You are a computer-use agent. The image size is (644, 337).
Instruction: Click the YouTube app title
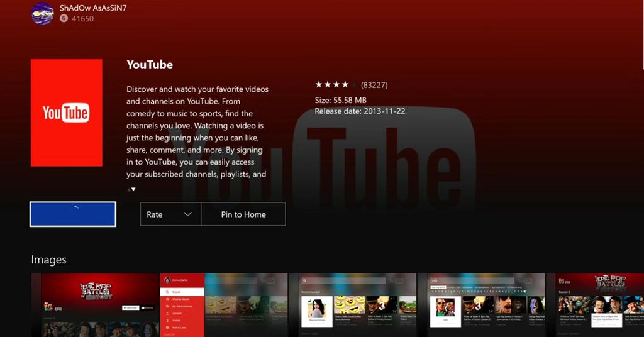[150, 64]
